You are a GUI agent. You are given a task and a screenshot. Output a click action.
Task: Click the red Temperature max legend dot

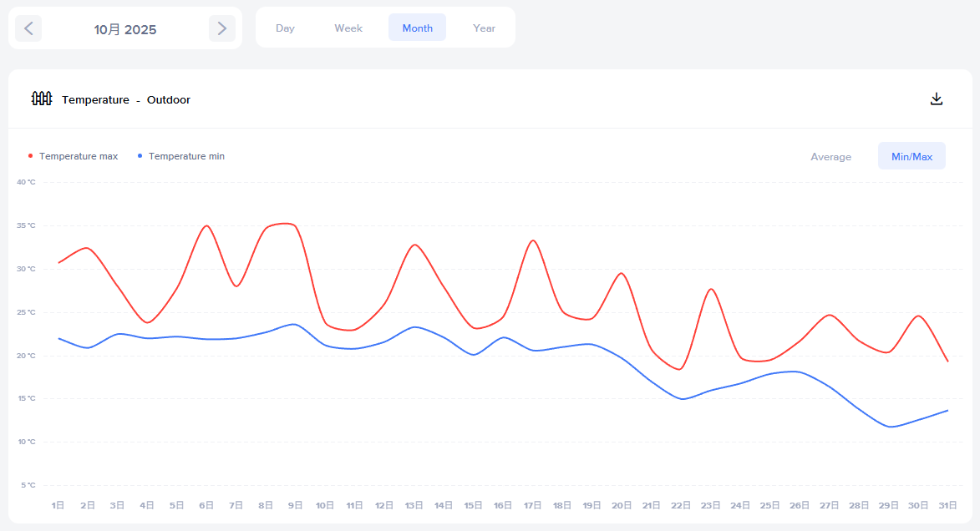[31, 156]
